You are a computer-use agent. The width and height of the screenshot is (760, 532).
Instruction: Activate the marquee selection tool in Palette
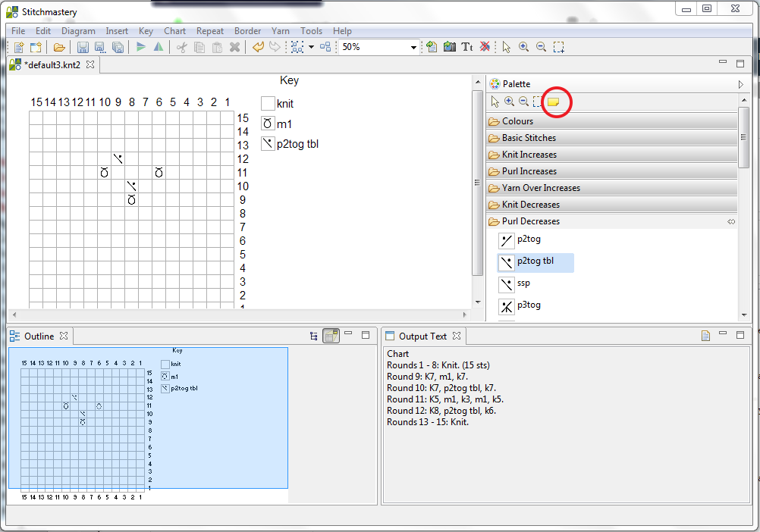coord(538,102)
